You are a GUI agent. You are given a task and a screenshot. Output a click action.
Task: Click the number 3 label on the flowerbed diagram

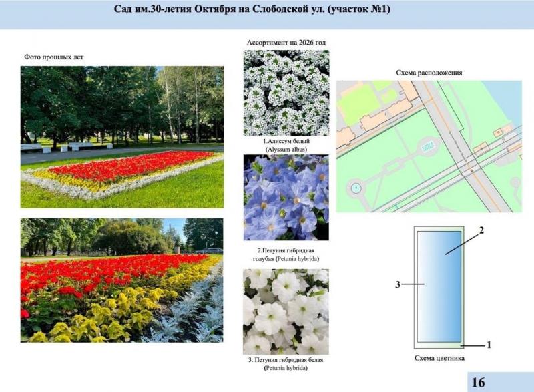coord(397,284)
